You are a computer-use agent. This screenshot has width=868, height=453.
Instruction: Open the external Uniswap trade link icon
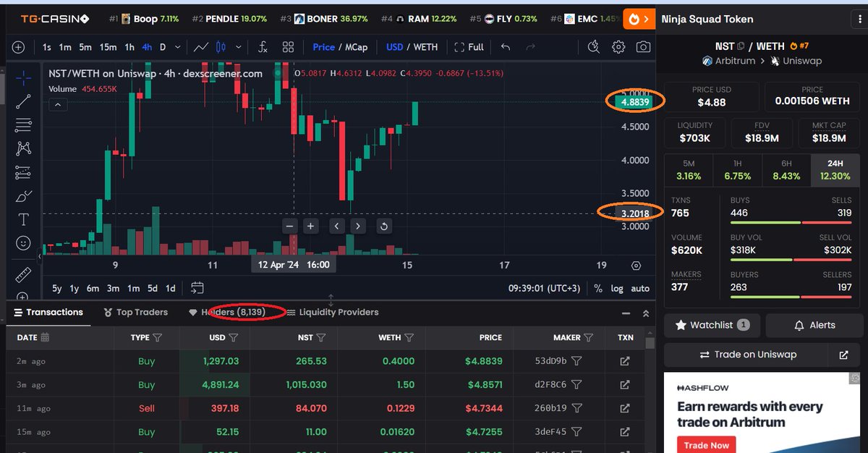(843, 355)
